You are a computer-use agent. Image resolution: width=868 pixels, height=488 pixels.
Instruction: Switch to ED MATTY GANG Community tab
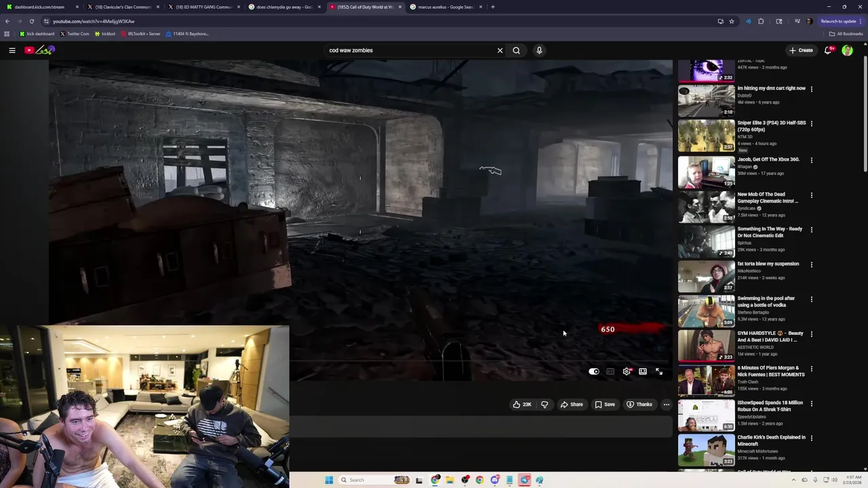coord(203,7)
